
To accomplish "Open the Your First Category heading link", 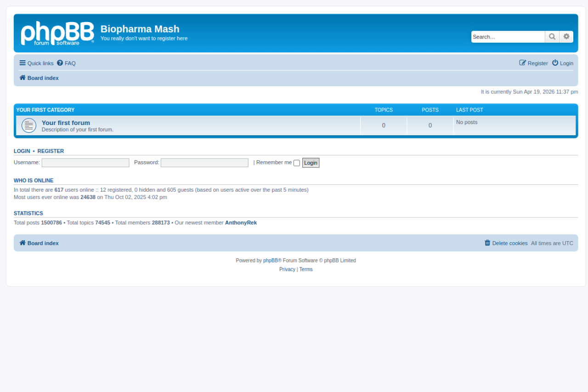I will (x=45, y=110).
